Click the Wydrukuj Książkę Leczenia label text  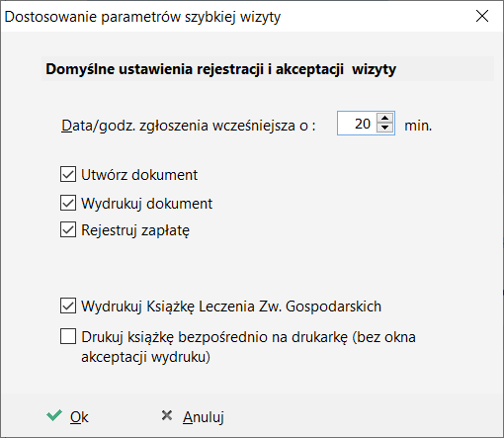(231, 307)
